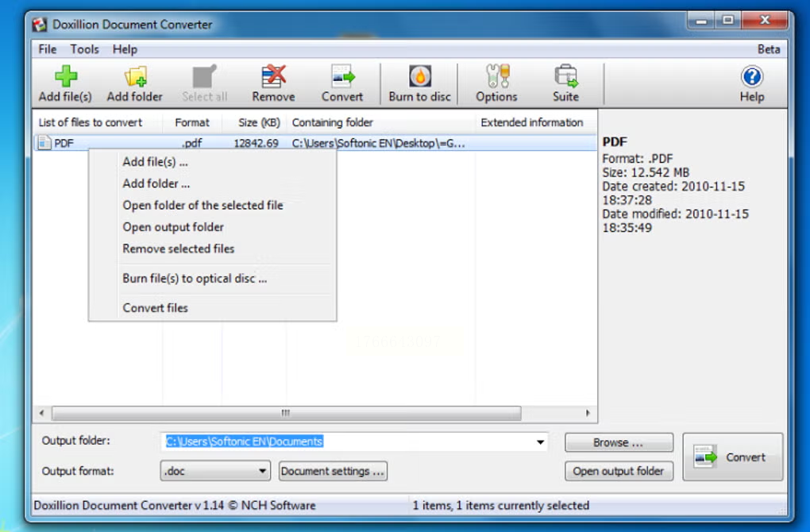Select Open folder of the selected file

[202, 205]
